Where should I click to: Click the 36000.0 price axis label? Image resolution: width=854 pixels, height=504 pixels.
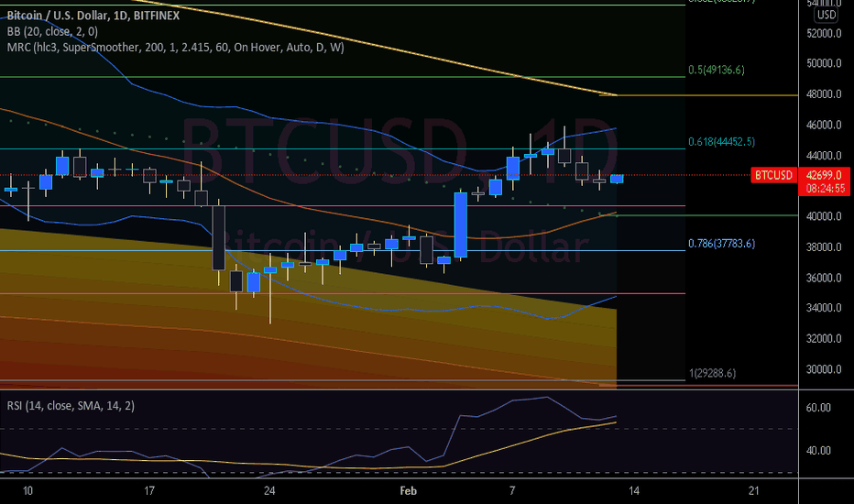click(x=824, y=278)
